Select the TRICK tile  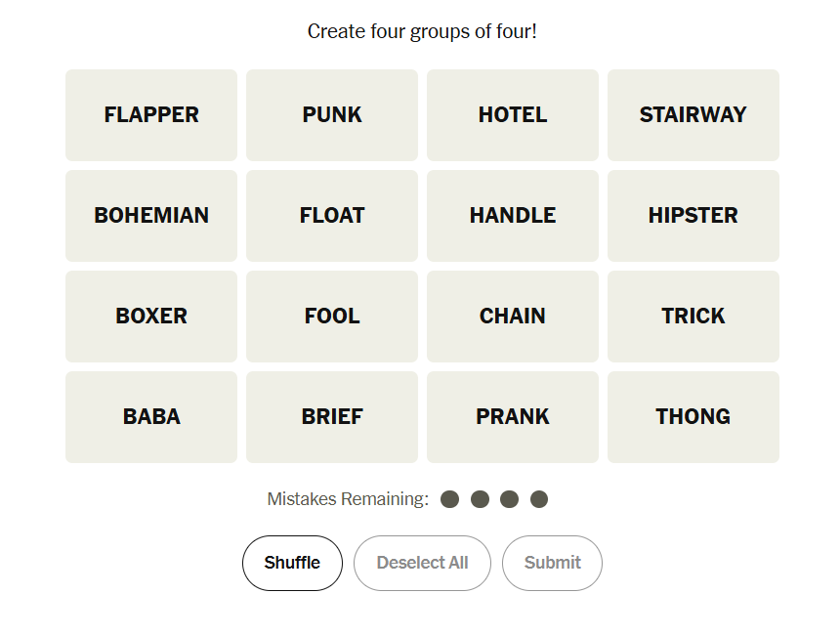693,317
